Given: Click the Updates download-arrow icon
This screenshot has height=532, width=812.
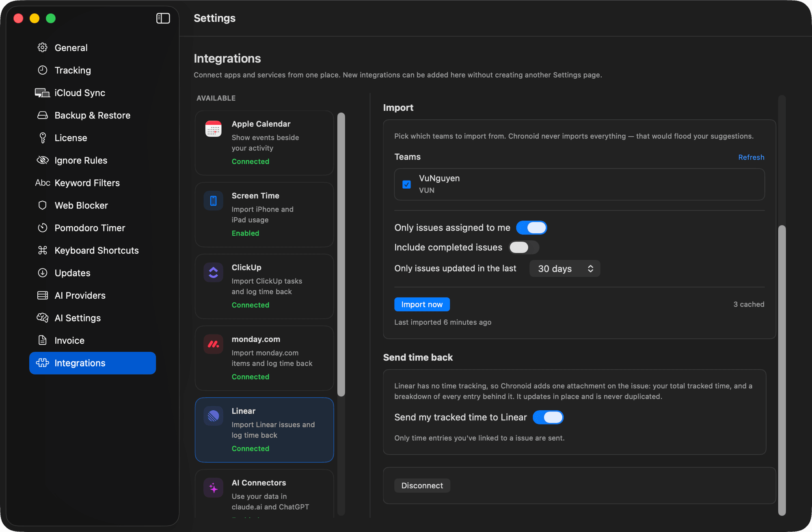Looking at the screenshot, I should pos(43,273).
